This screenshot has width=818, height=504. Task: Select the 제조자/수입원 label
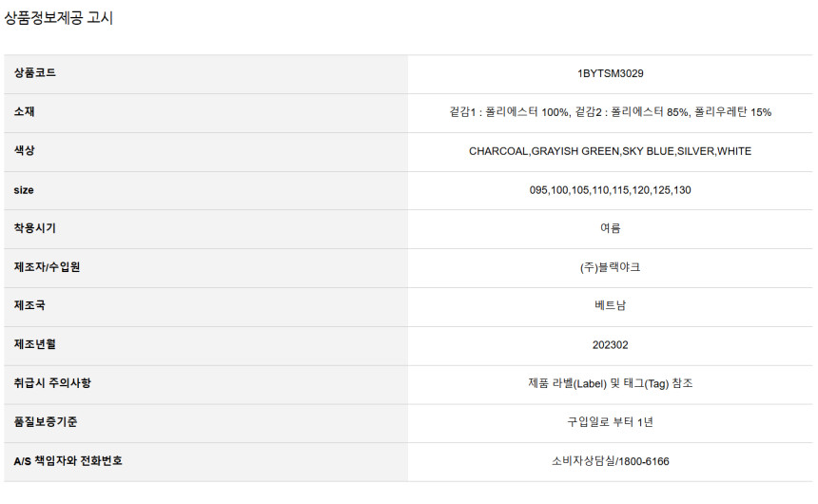(47, 267)
